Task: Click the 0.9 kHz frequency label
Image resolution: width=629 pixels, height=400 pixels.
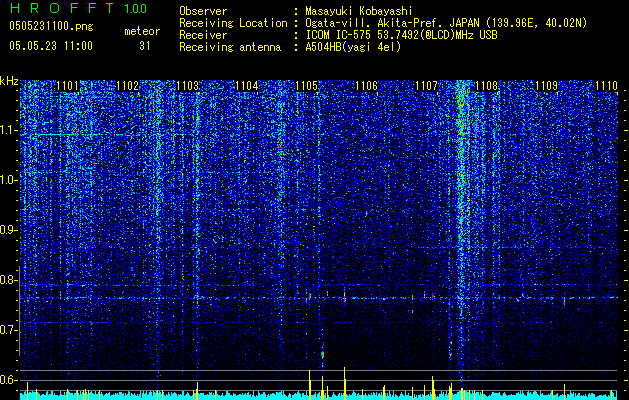Action: click(x=9, y=230)
